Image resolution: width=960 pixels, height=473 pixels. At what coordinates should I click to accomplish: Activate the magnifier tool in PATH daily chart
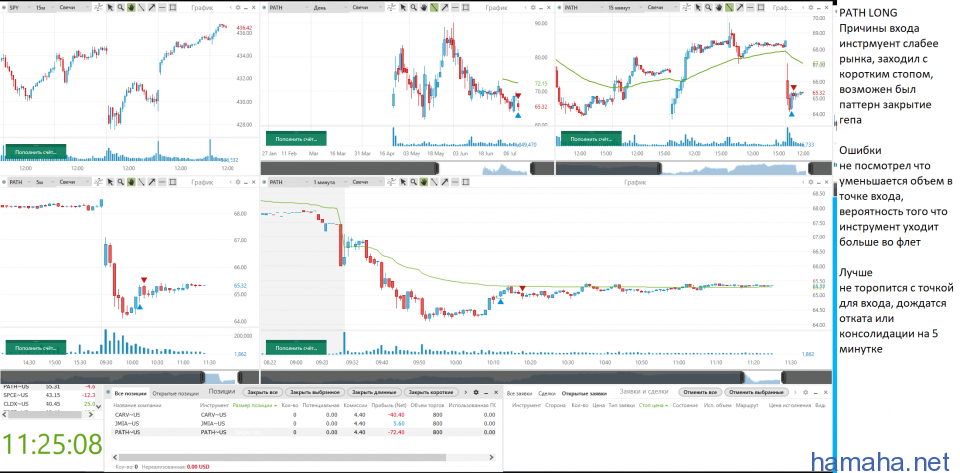[x=414, y=8]
